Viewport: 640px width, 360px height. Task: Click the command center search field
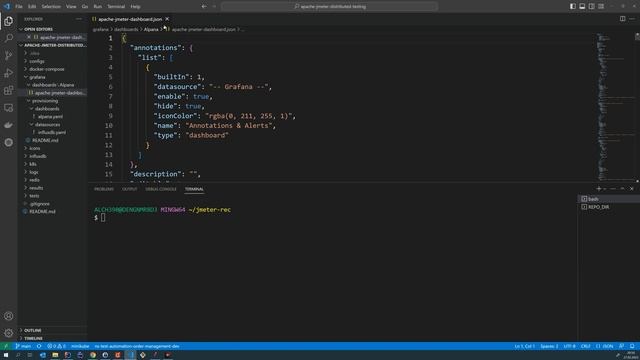click(x=329, y=7)
